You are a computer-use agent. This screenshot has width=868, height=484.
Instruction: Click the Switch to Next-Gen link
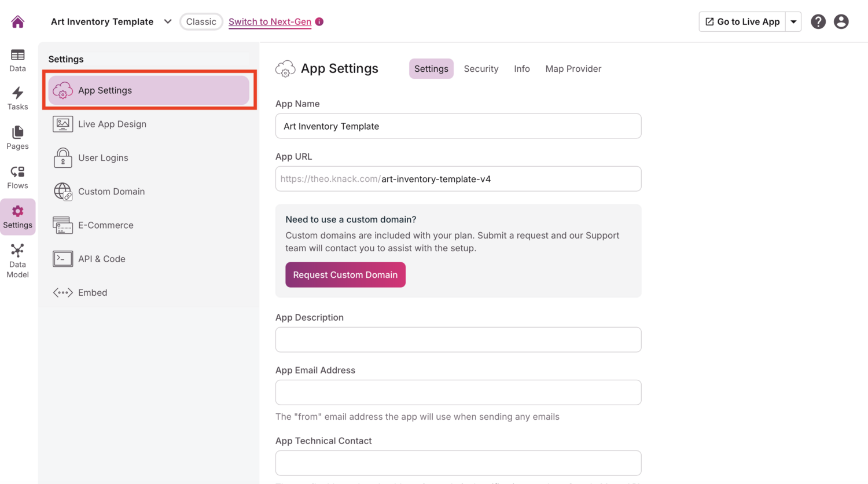click(270, 22)
